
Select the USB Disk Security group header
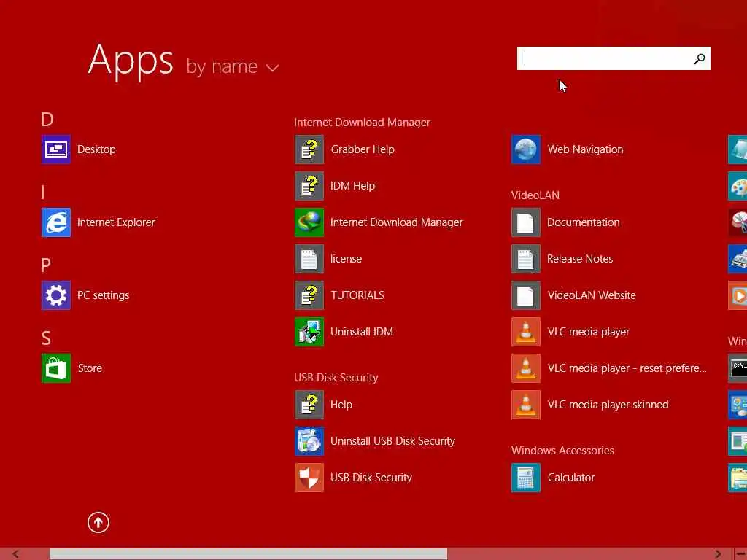336,378
